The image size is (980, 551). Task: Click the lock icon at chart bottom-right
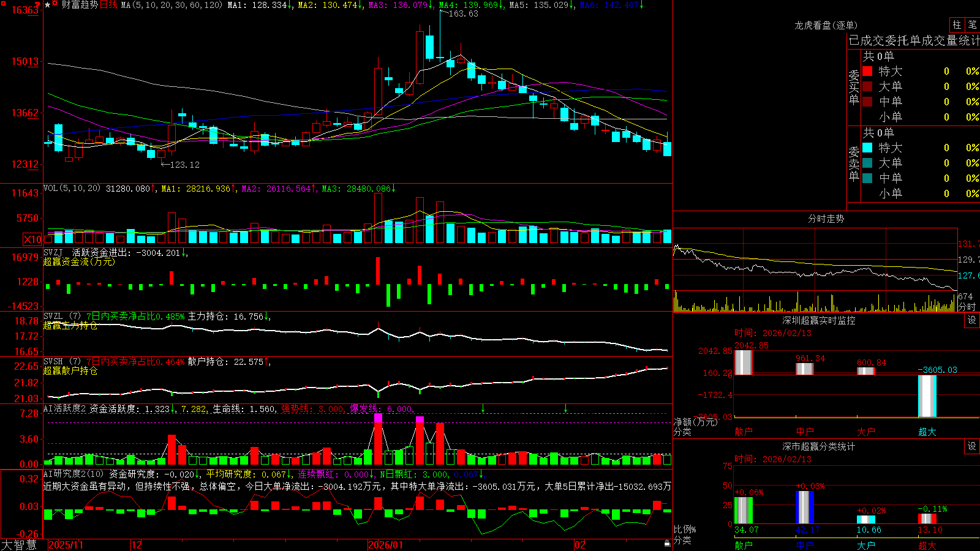coord(667,544)
